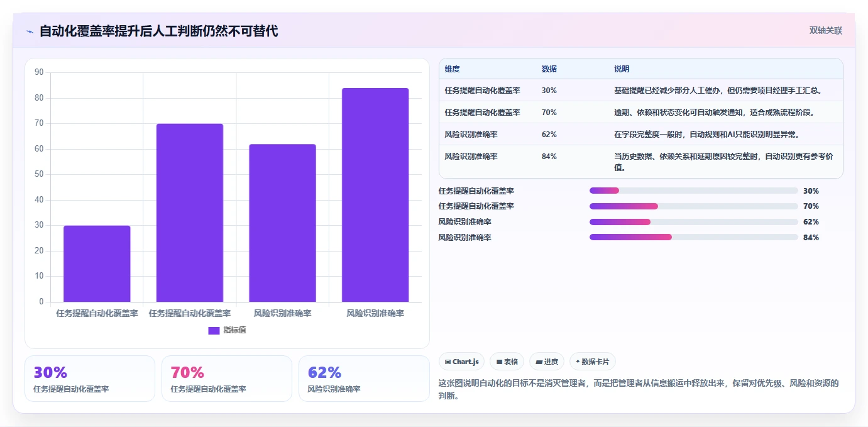Click the 维度 table column header
The height and width of the screenshot is (427, 868).
pyautogui.click(x=452, y=69)
